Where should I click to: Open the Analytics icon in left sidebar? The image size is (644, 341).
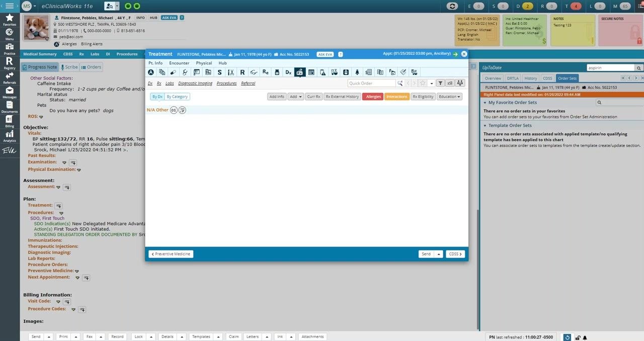point(9,136)
